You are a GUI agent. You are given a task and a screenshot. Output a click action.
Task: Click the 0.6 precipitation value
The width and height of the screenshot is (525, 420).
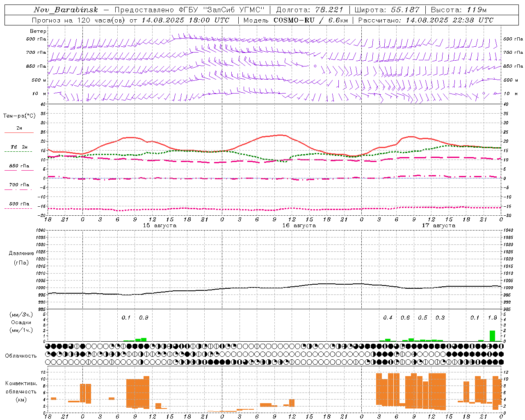[x=405, y=318]
